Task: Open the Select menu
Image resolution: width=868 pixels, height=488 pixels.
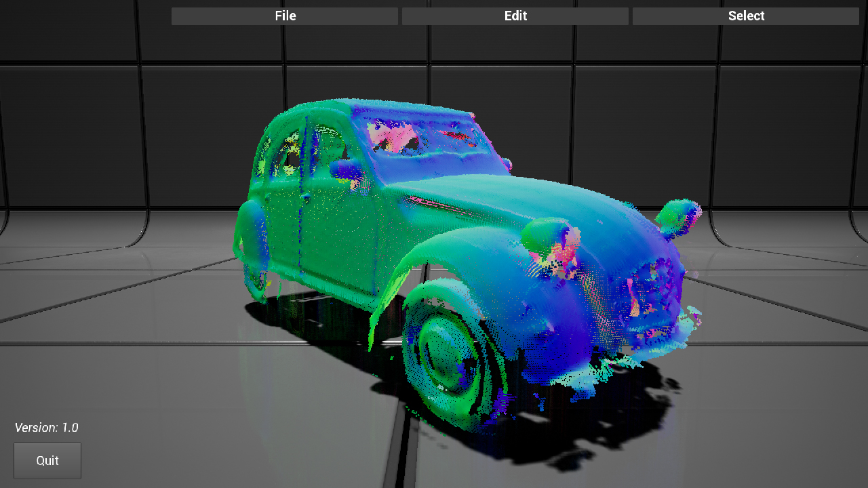Action: coord(746,16)
